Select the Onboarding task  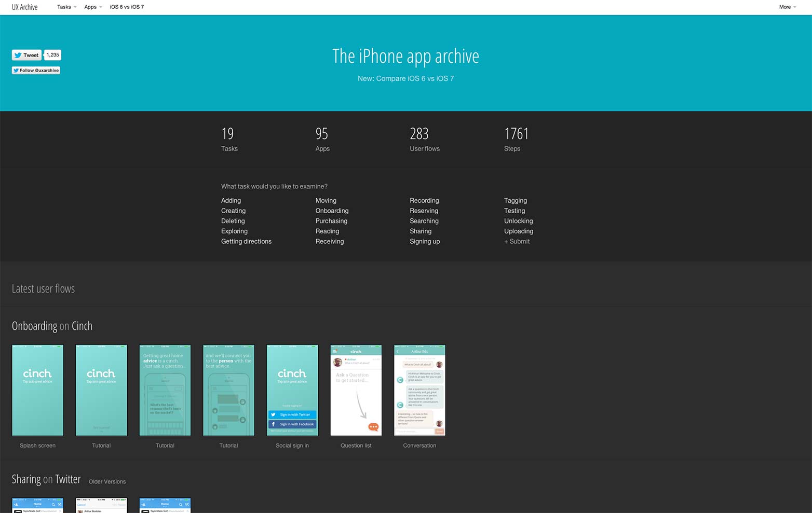(x=332, y=211)
